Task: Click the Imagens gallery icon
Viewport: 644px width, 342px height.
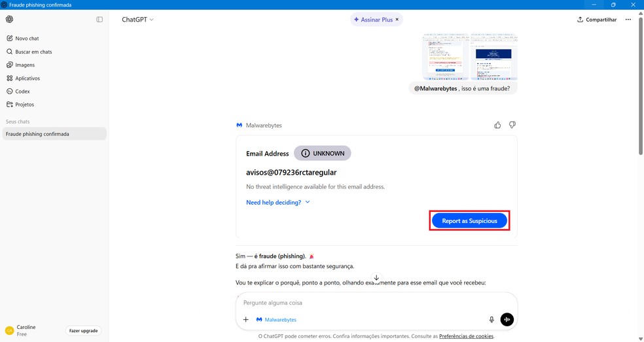Action: (x=9, y=65)
